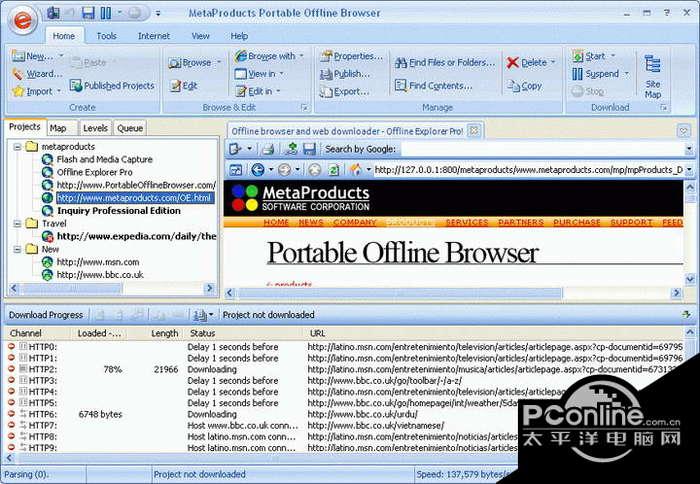Start the project Wizard
Screen dimensions: 700x484
coord(38,74)
